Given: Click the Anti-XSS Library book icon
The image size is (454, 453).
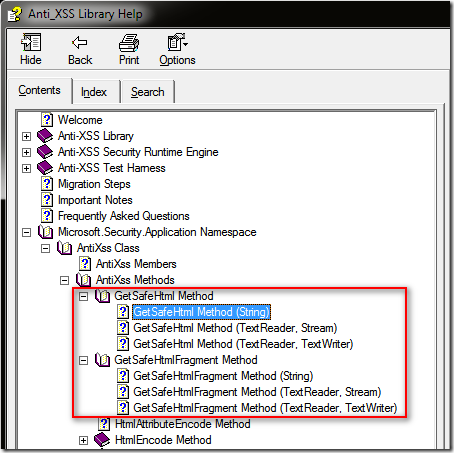Looking at the screenshot, I should (45, 136).
